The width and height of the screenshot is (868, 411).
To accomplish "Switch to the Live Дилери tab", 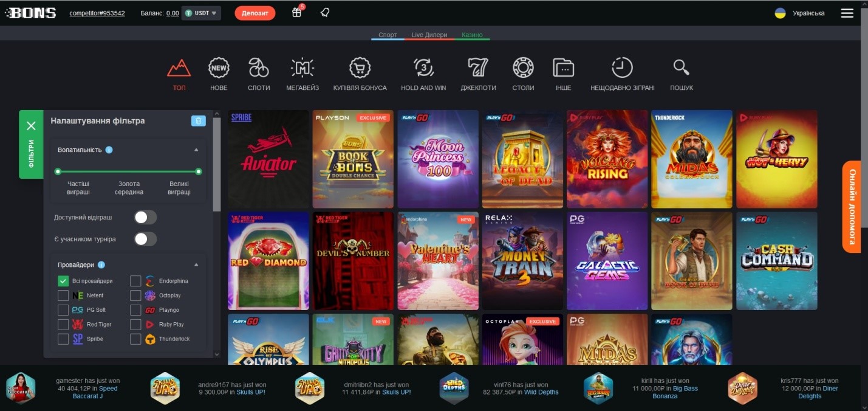I will click(429, 35).
